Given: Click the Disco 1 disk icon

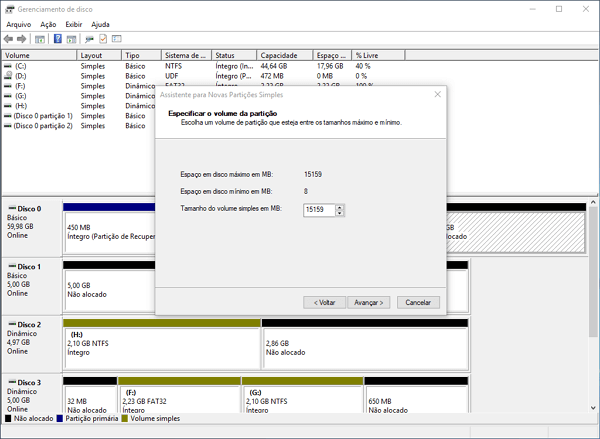Looking at the screenshot, I should [x=11, y=267].
